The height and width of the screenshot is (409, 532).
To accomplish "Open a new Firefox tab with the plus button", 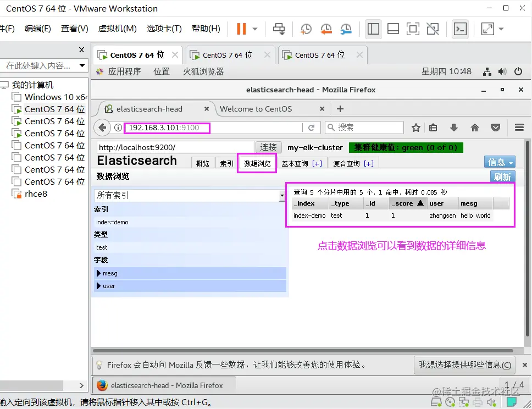I will pyautogui.click(x=340, y=109).
